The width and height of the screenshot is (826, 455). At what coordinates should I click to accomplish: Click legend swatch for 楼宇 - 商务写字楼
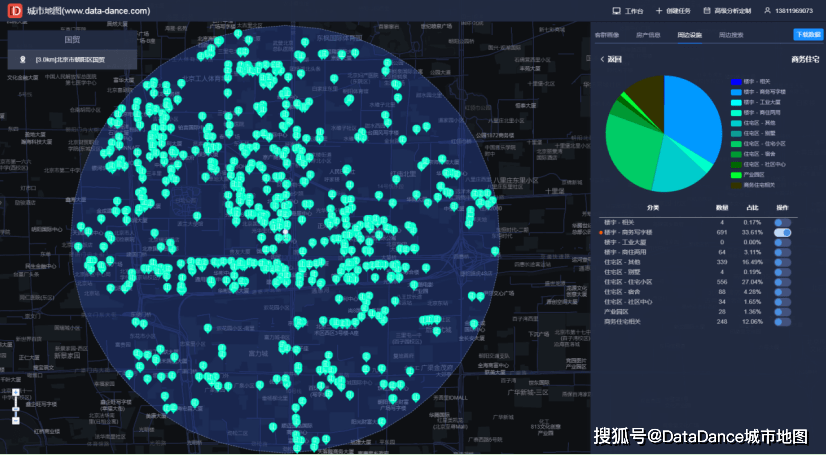tap(736, 92)
